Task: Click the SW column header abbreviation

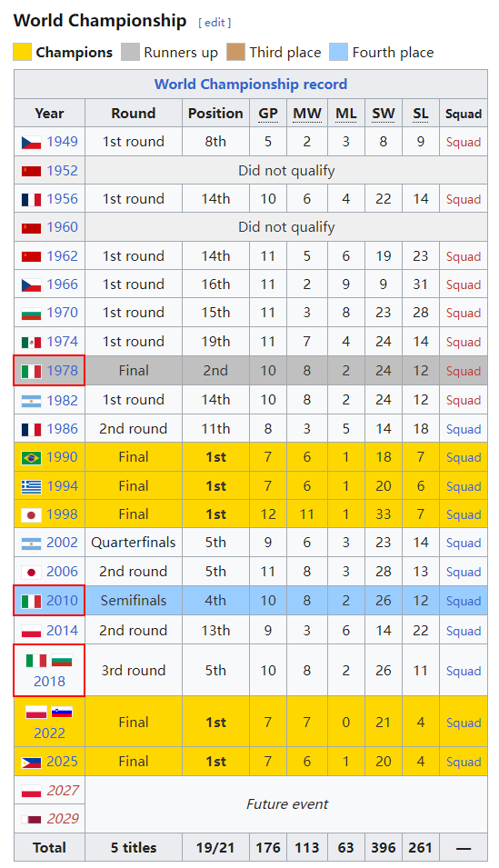Action: pyautogui.click(x=384, y=114)
